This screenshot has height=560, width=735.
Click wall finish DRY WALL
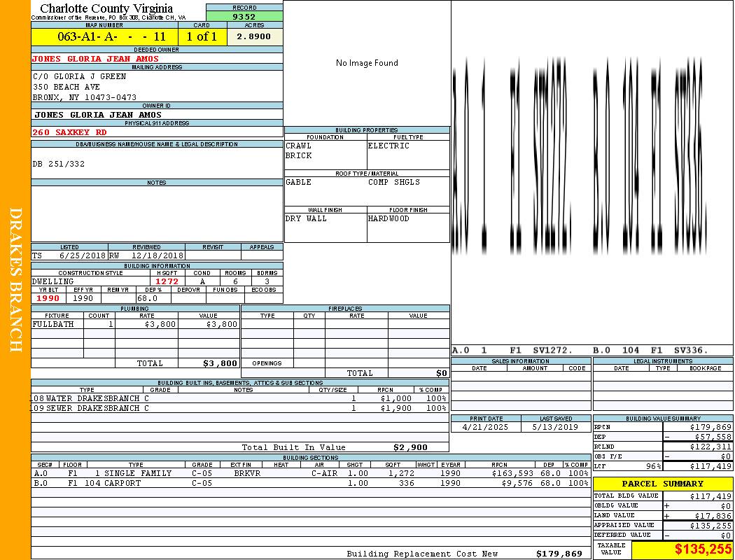pyautogui.click(x=306, y=218)
